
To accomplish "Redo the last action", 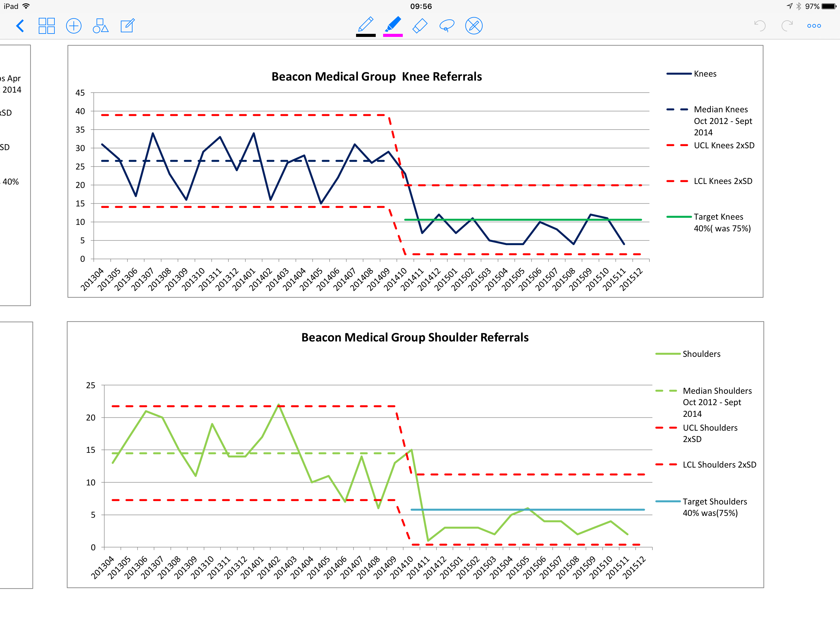I will [x=787, y=26].
